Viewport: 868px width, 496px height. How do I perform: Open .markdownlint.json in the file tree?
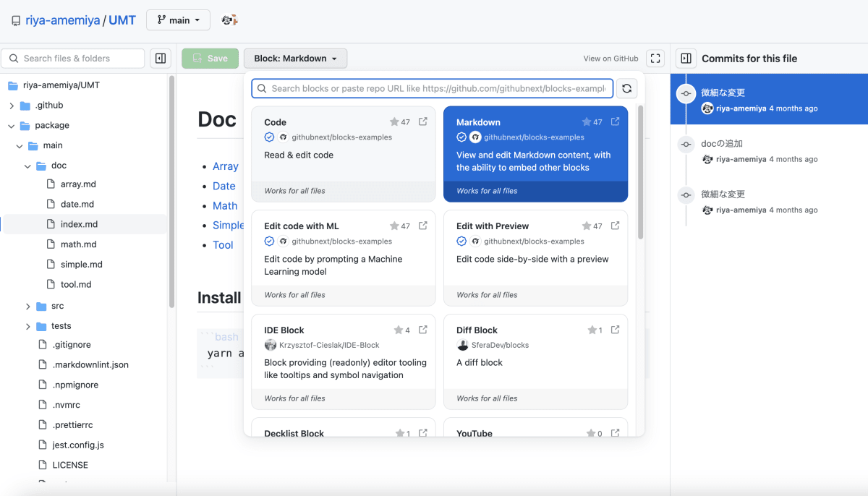[90, 365]
